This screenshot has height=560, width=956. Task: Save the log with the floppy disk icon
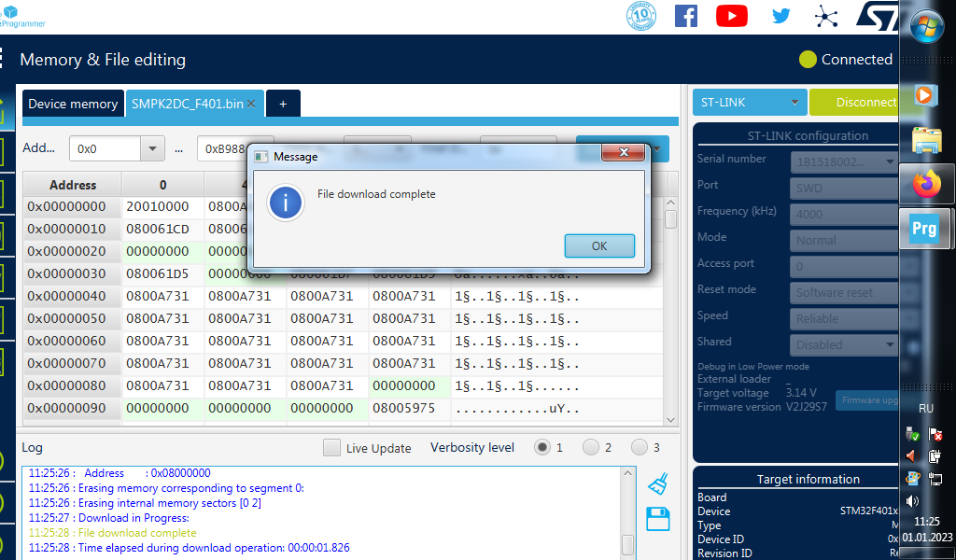(658, 519)
